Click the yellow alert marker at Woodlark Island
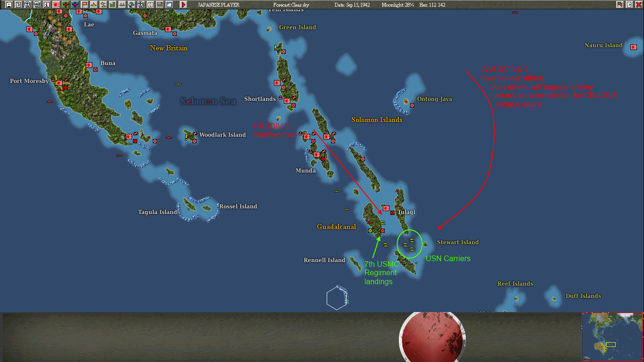 pos(187,137)
